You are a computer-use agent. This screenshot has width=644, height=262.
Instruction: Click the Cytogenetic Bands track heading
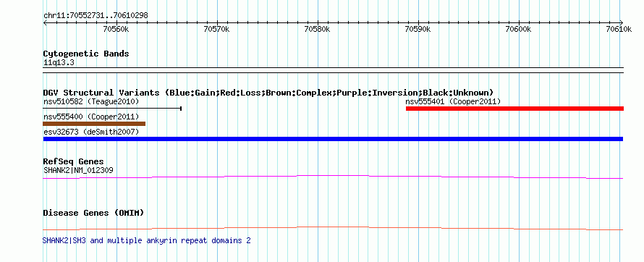tap(86, 54)
